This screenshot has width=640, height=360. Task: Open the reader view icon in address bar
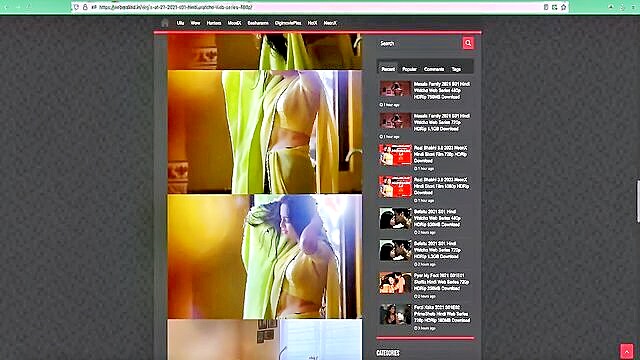[x=546, y=7]
